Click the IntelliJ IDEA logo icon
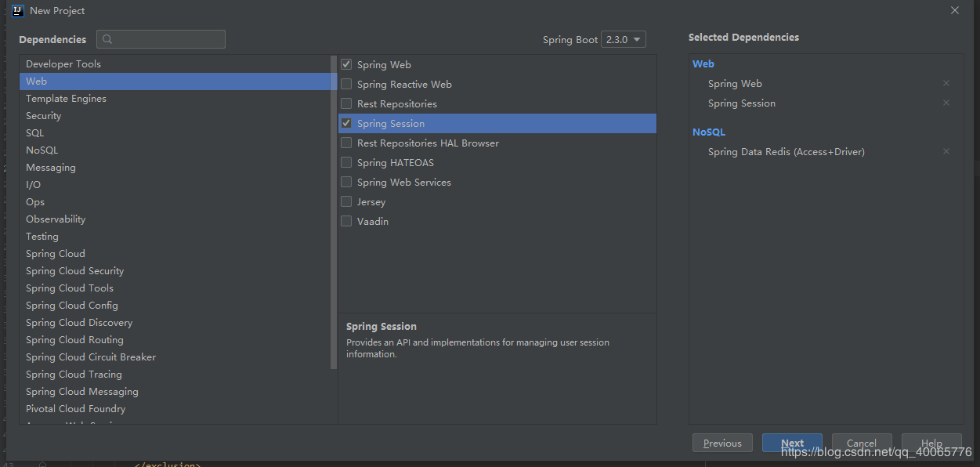Image resolution: width=980 pixels, height=467 pixels. tap(18, 10)
